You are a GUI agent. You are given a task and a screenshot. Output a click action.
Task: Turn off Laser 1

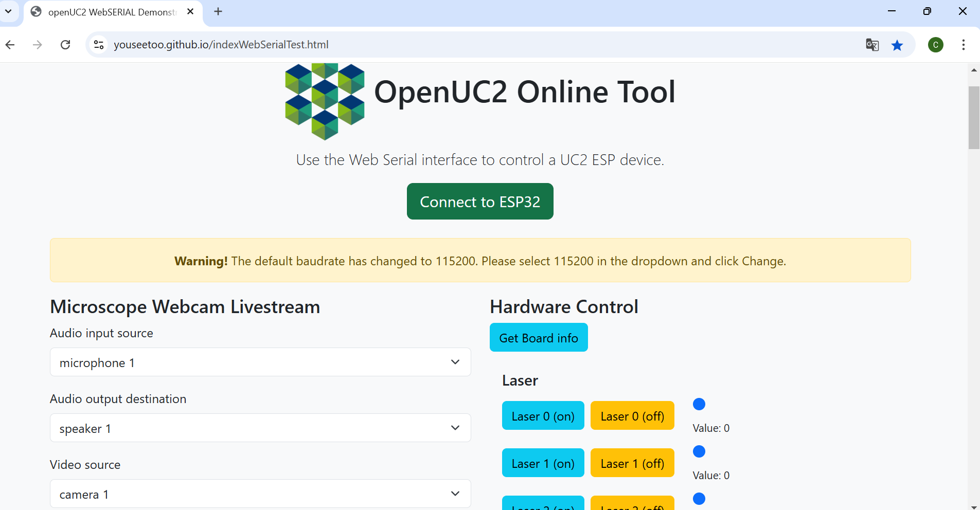(x=632, y=463)
